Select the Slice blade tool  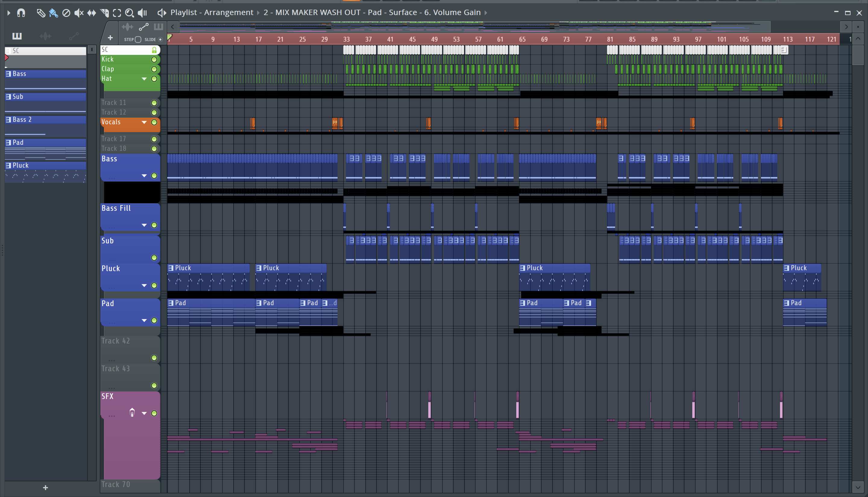click(x=104, y=13)
